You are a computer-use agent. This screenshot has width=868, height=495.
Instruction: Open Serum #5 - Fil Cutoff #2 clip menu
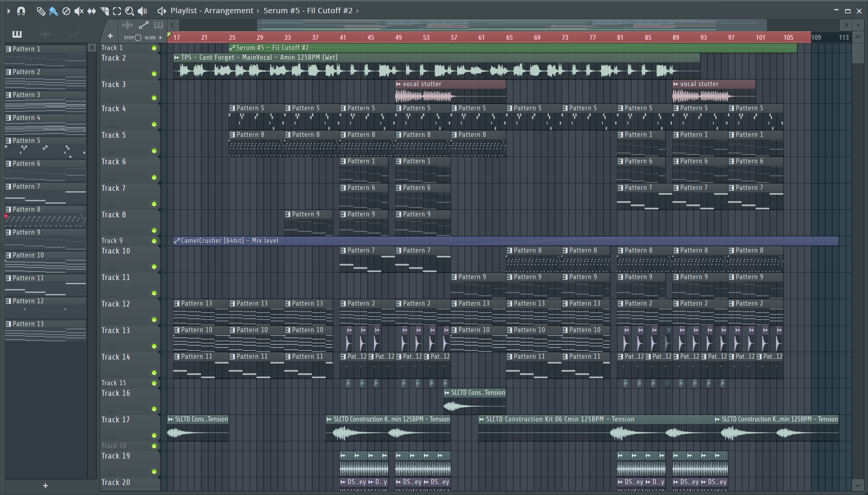232,48
